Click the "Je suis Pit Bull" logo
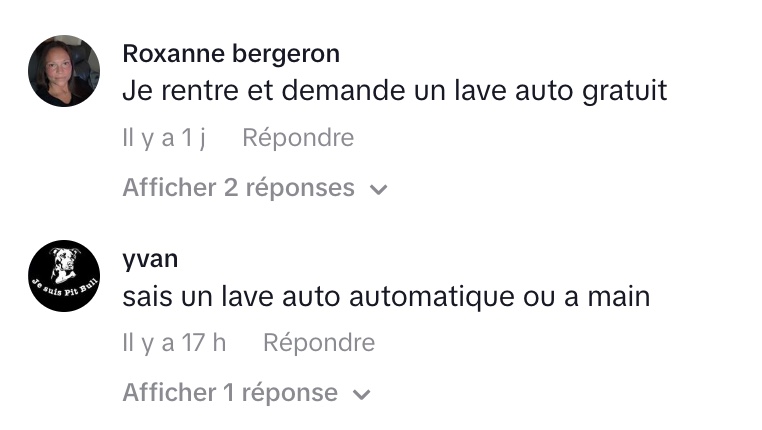 pyautogui.click(x=64, y=276)
